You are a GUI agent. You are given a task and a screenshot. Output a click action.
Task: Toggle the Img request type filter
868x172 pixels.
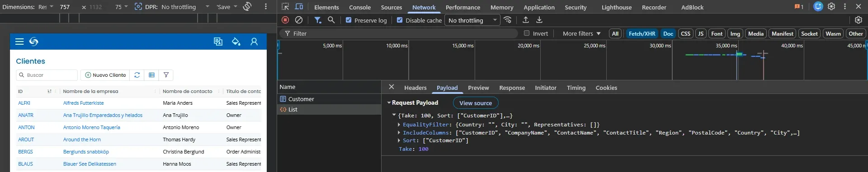736,33
